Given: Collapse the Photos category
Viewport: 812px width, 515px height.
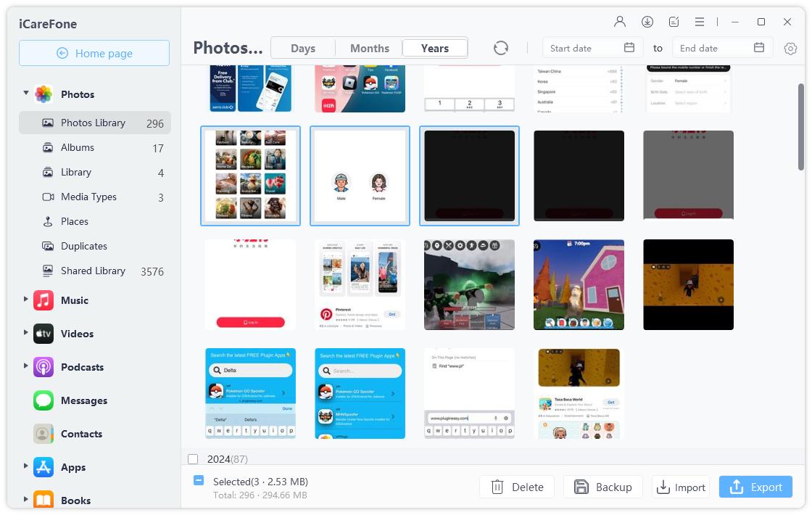Looking at the screenshot, I should 25,94.
